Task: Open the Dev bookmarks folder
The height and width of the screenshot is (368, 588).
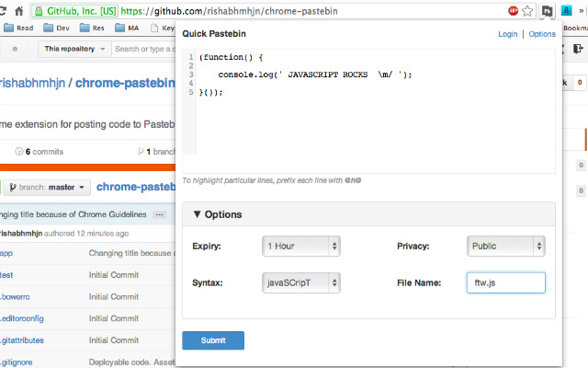Action: [x=56, y=28]
